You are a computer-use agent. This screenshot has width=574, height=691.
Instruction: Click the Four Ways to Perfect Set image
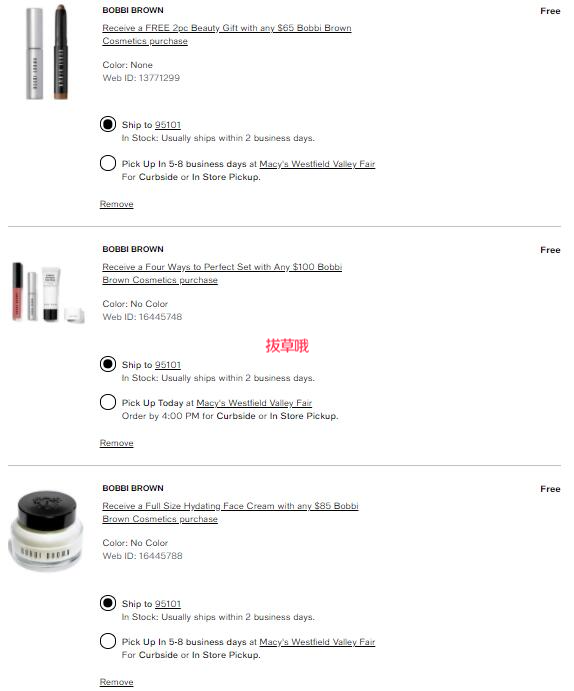(x=48, y=293)
